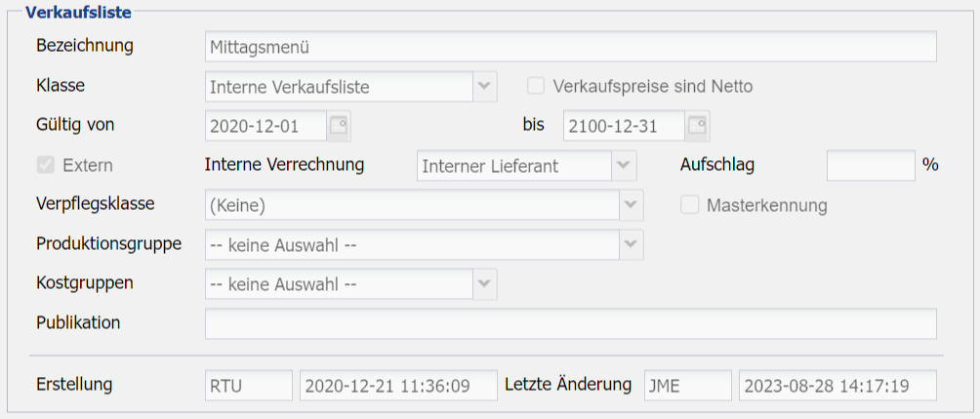Enable the Masterkennung checkbox
Image resolution: width=980 pixels, height=419 pixels.
690,205
